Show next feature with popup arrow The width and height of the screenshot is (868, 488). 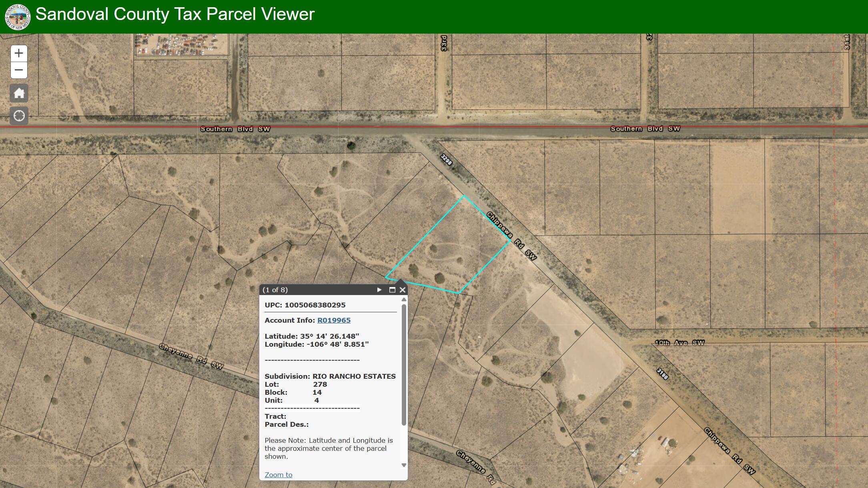(x=379, y=290)
